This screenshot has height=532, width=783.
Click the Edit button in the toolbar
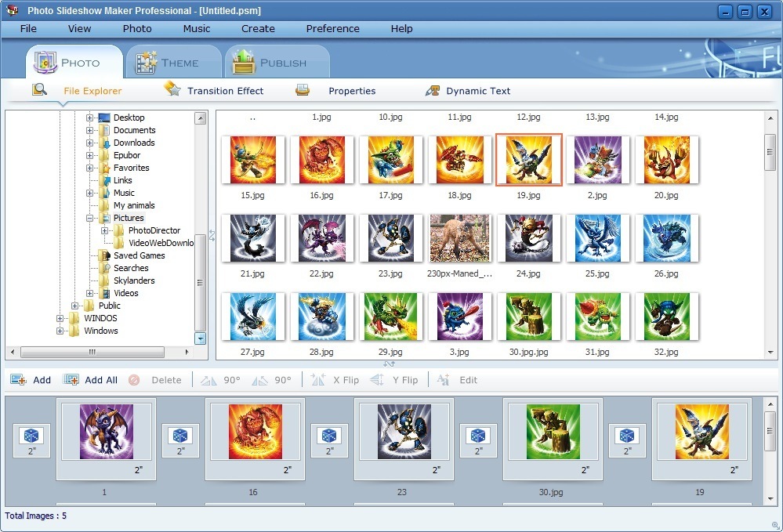459,380
